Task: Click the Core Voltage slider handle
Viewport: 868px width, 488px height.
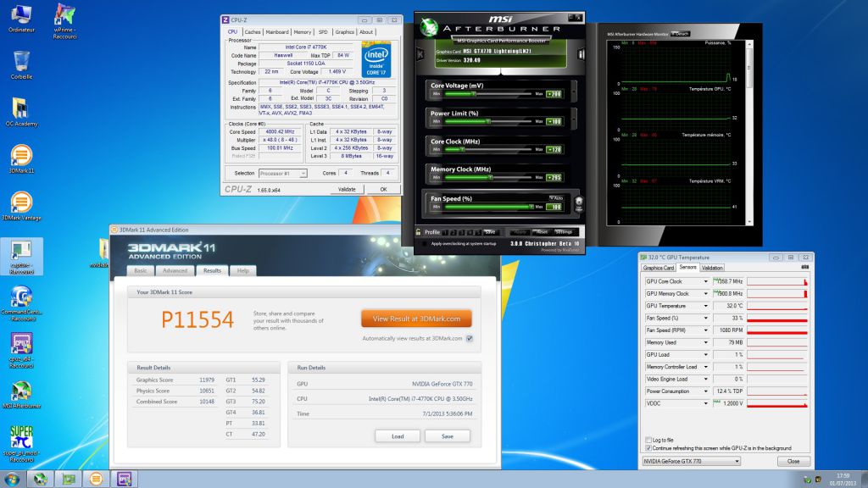Action: pyautogui.click(x=473, y=94)
